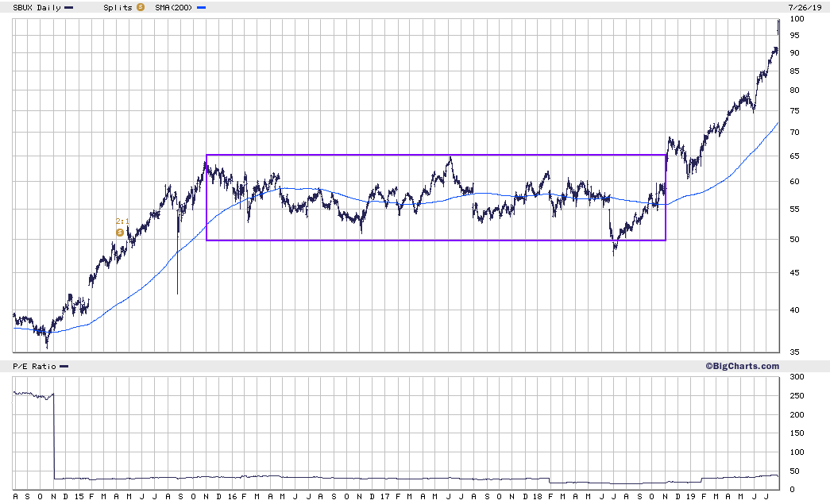Click the 35 price axis label

(794, 352)
